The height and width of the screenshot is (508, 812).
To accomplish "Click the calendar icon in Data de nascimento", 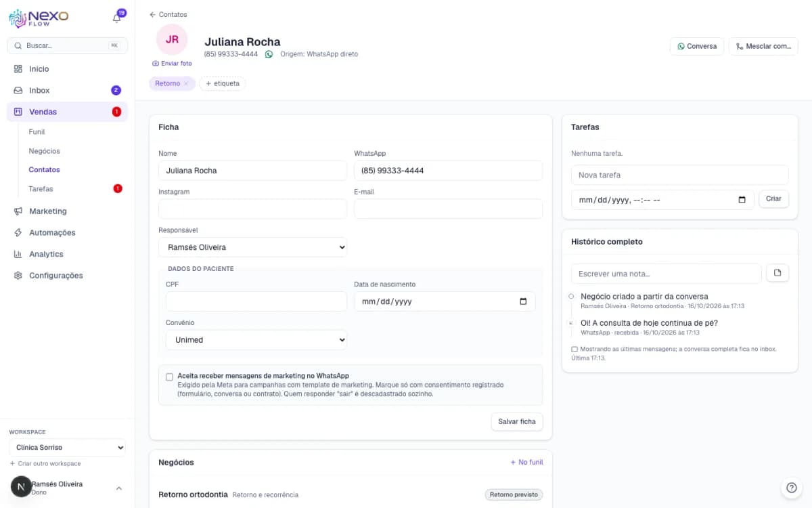I will pyautogui.click(x=523, y=301).
